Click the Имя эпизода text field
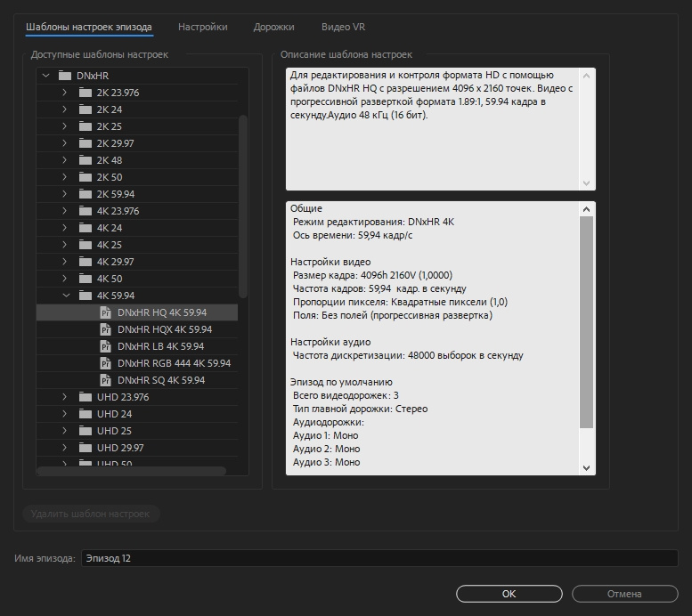The image size is (692, 616). (379, 558)
